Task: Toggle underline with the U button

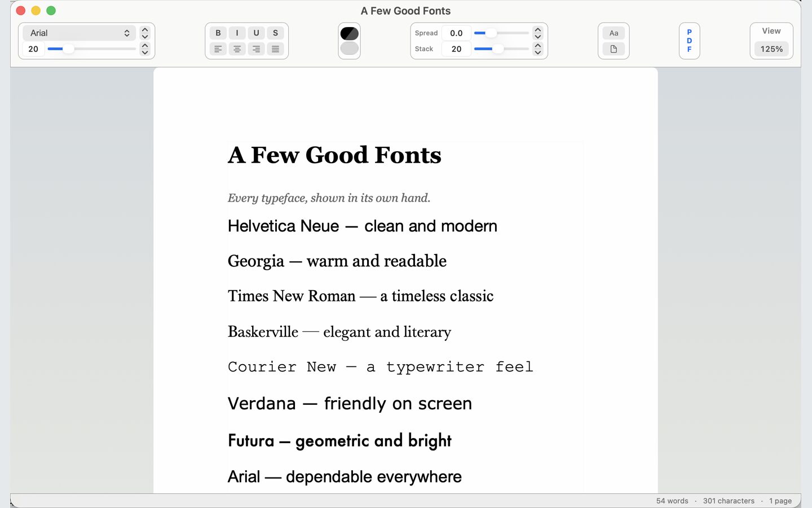Action: pyautogui.click(x=256, y=33)
